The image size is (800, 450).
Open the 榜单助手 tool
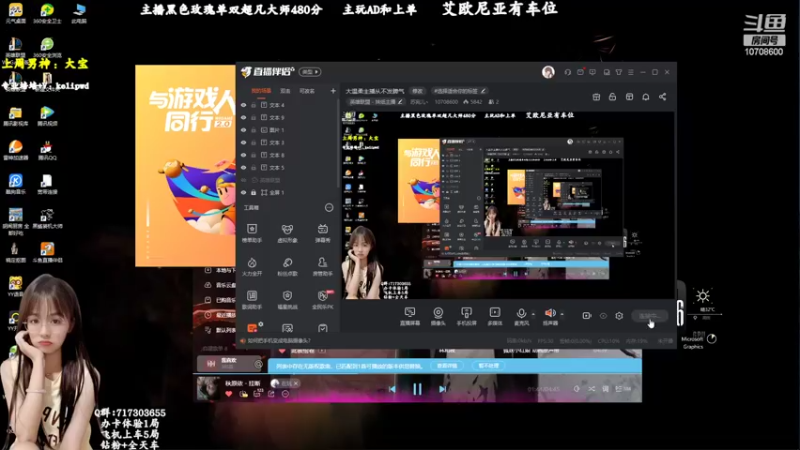coord(252,233)
